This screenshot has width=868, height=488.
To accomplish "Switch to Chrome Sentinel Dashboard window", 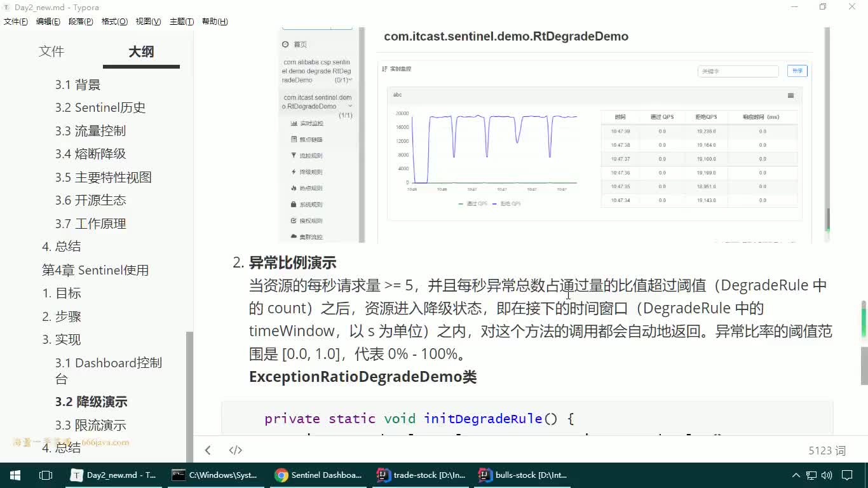I will [318, 475].
